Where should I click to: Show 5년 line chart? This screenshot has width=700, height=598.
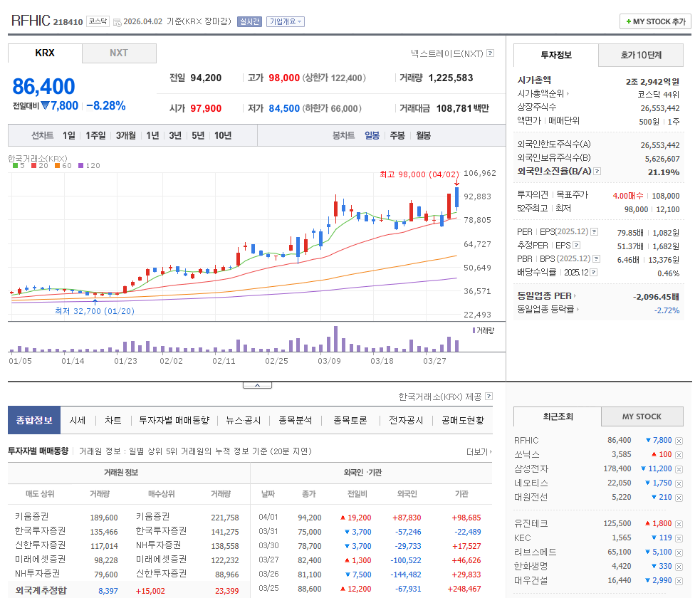[x=198, y=135]
